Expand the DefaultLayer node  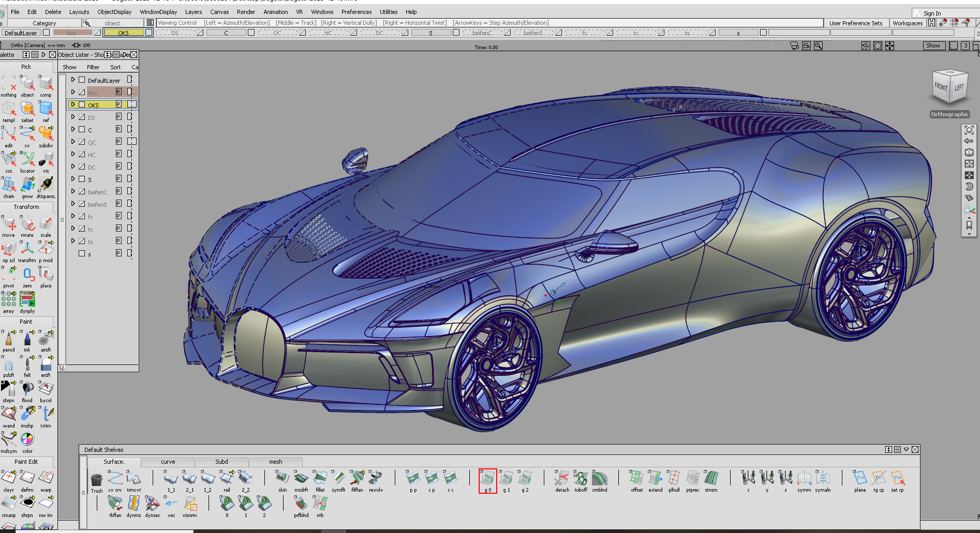[x=73, y=79]
